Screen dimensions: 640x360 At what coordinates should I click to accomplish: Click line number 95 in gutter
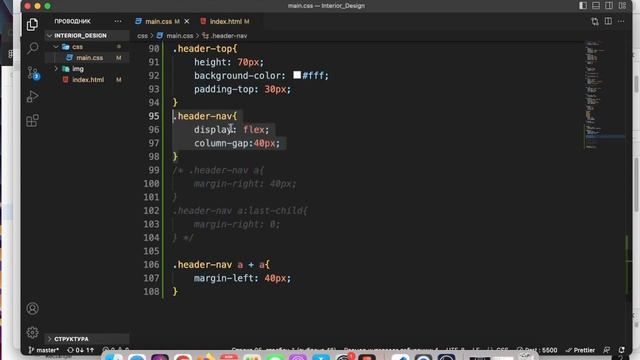coord(154,116)
